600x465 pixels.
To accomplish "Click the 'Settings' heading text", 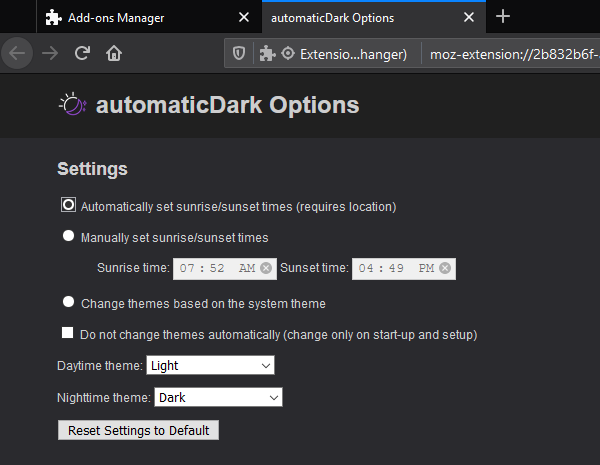I will 92,169.
